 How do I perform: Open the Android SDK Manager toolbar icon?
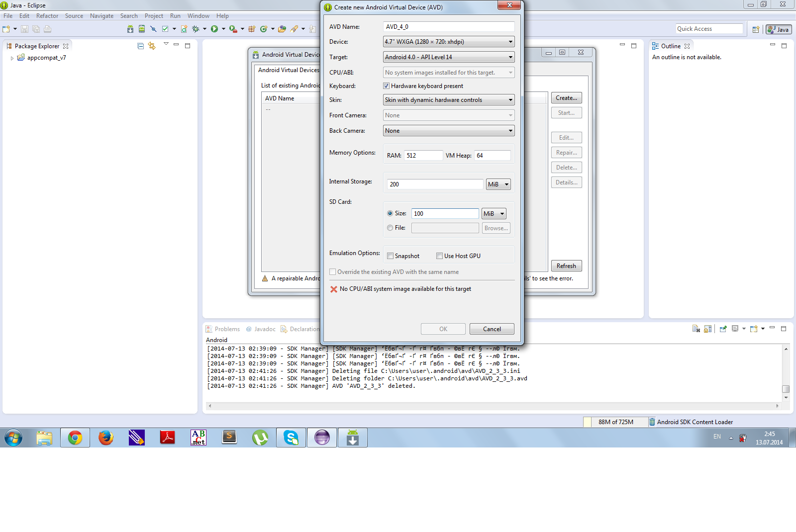tap(130, 29)
